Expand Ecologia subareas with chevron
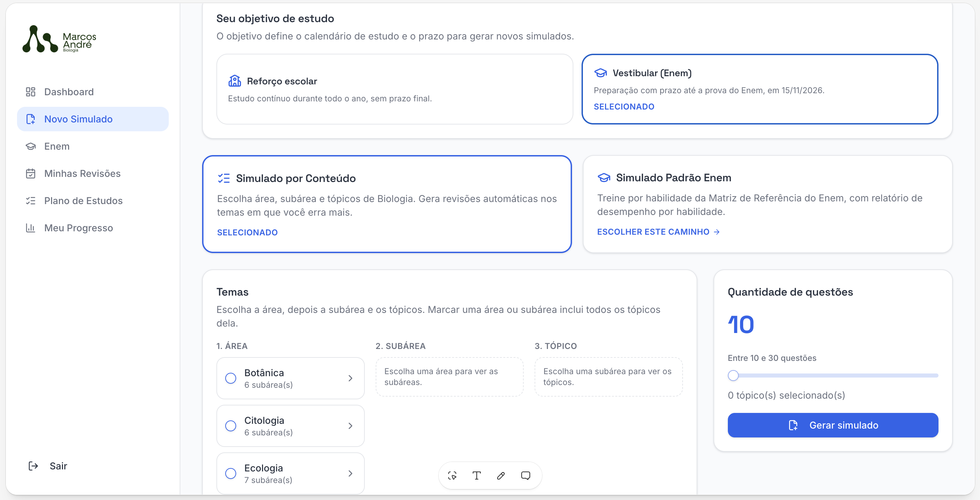The image size is (980, 500). pyautogui.click(x=350, y=473)
